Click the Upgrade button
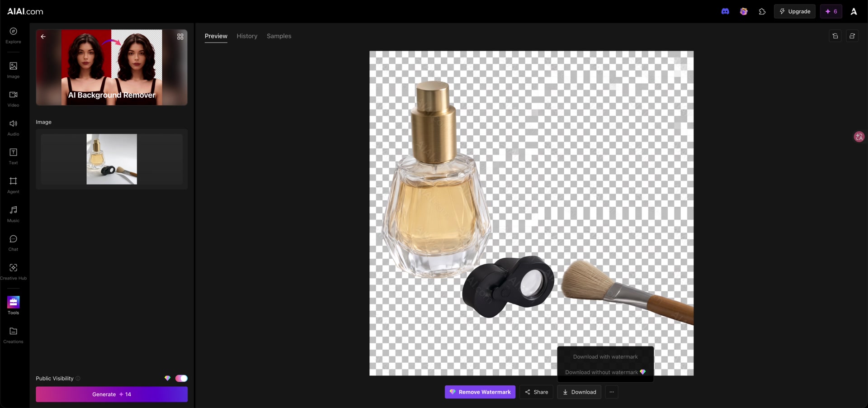 tap(795, 11)
